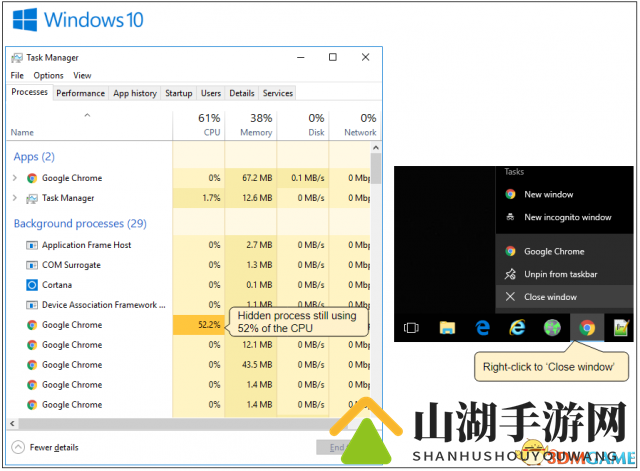
Task: Expand the Task Manager app entry
Action: pyautogui.click(x=15, y=198)
